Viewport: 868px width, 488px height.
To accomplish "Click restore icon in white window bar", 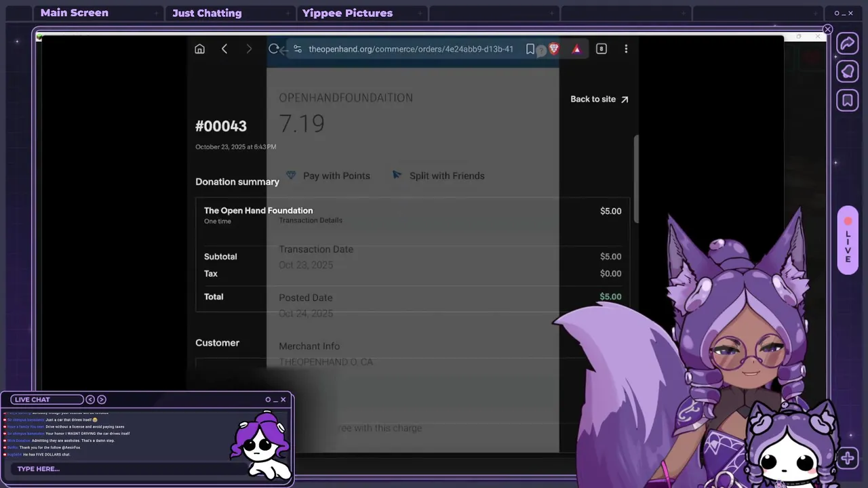I will 799,36.
